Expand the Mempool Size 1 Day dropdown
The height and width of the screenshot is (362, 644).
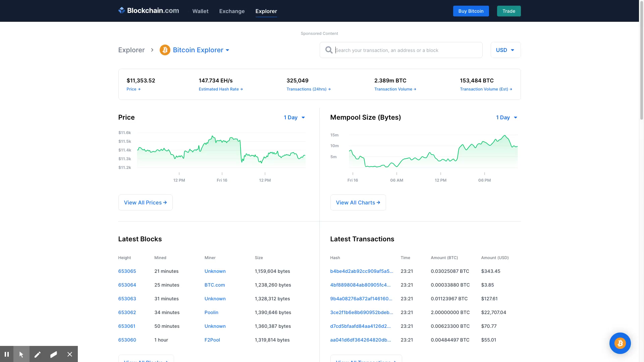[506, 118]
